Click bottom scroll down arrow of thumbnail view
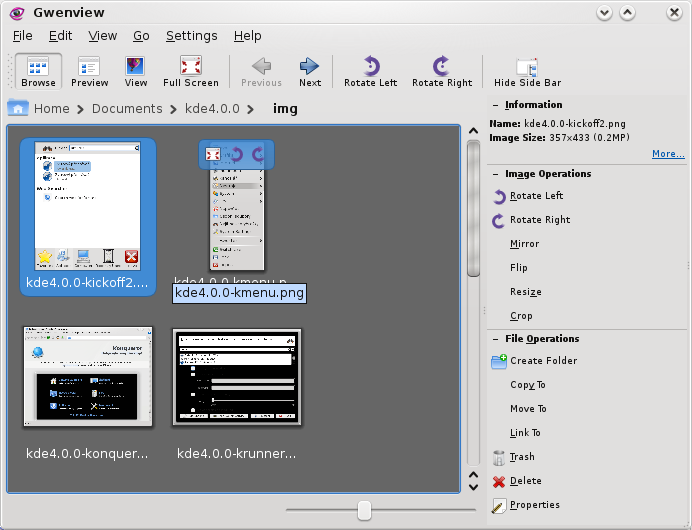 [474, 487]
